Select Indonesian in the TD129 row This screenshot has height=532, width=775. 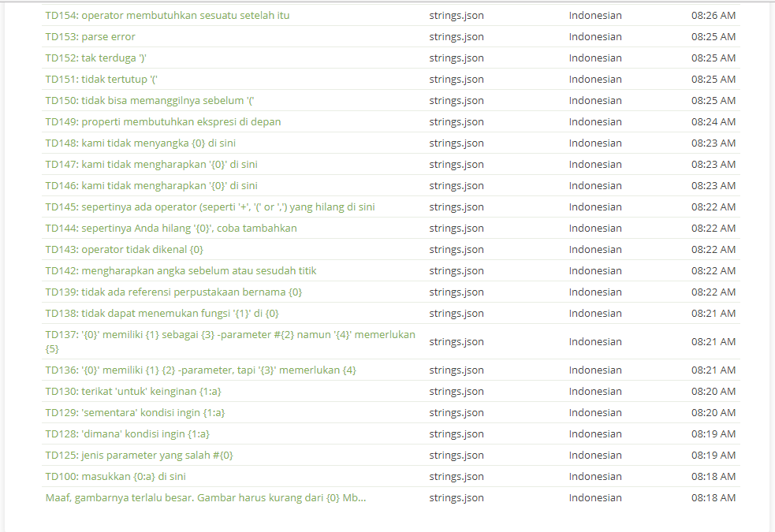[595, 412]
